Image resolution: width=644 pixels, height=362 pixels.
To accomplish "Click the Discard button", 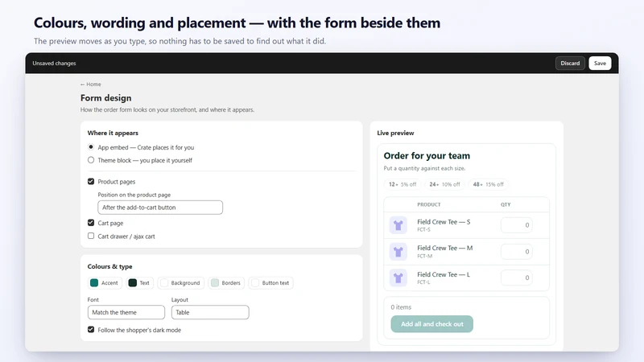I will (570, 64).
